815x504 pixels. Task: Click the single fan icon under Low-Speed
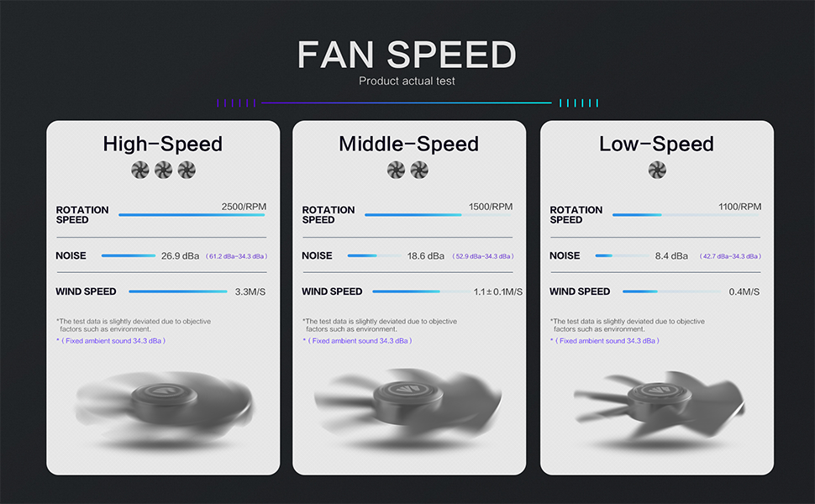tap(657, 170)
